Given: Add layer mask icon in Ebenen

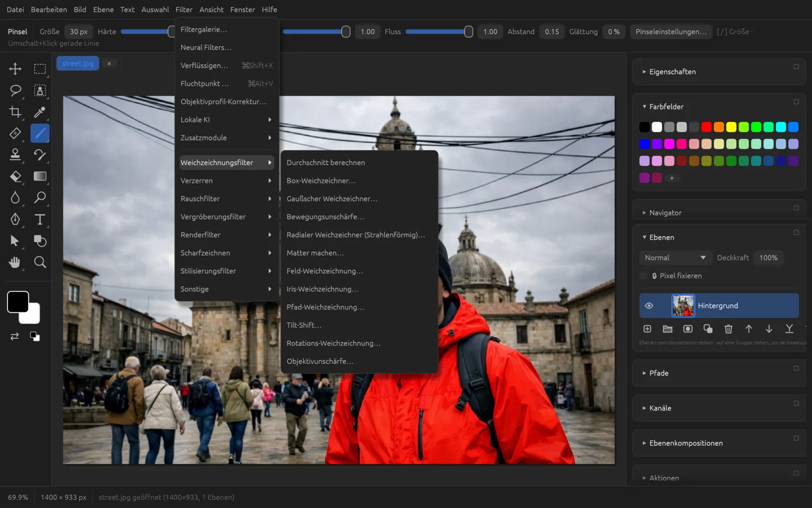Looking at the screenshot, I should (688, 329).
